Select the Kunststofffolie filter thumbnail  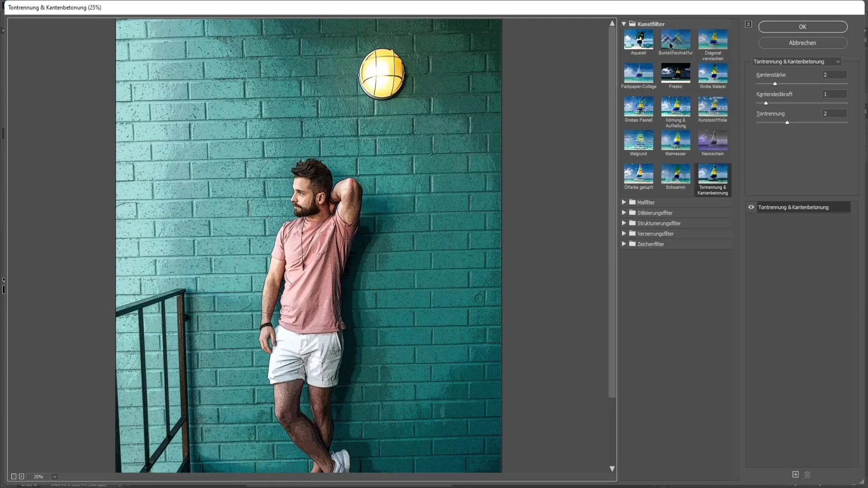coord(712,107)
